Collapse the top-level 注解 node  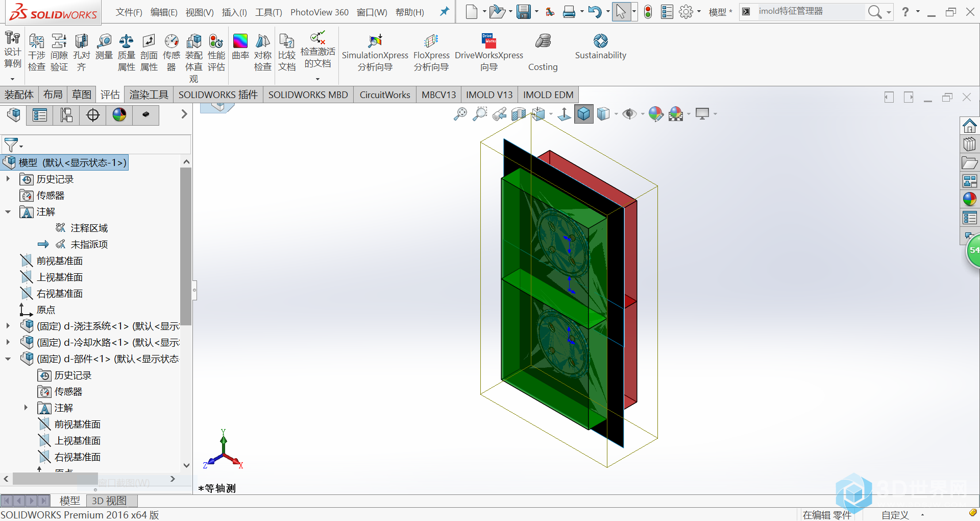tap(8, 211)
